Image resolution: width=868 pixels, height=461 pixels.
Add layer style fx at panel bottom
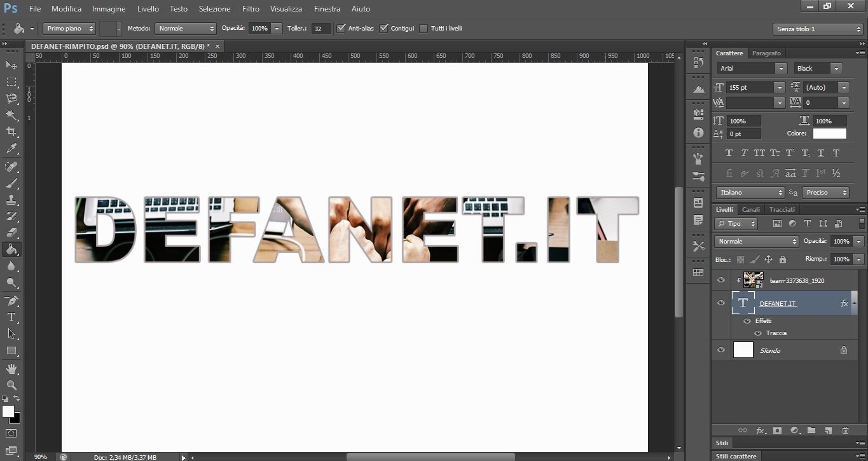coord(761,430)
